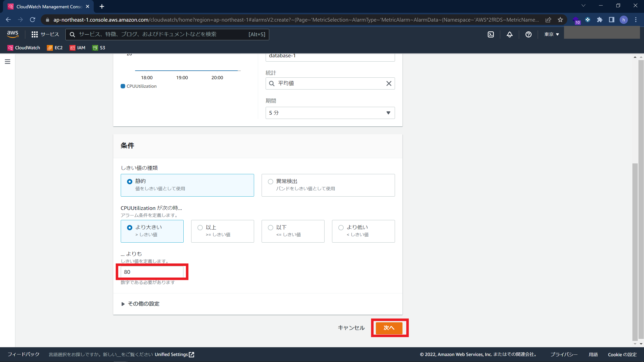Open the browser side panel icon
This screenshot has height=362, width=644.
click(x=612, y=20)
